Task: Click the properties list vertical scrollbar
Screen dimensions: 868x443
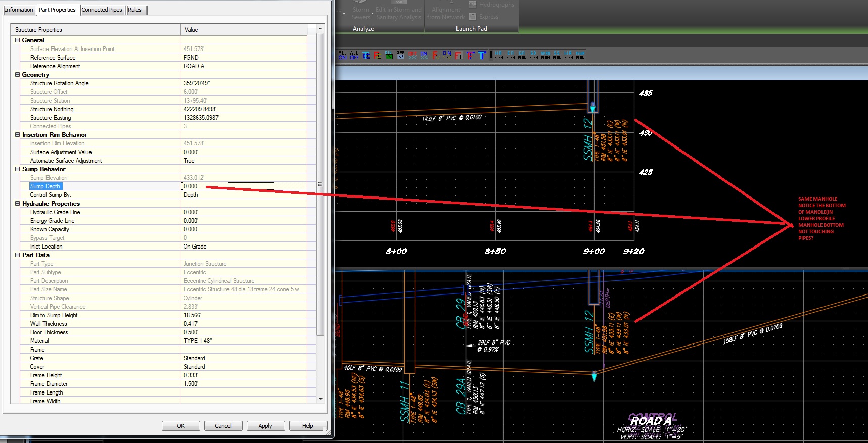Action: (320, 184)
